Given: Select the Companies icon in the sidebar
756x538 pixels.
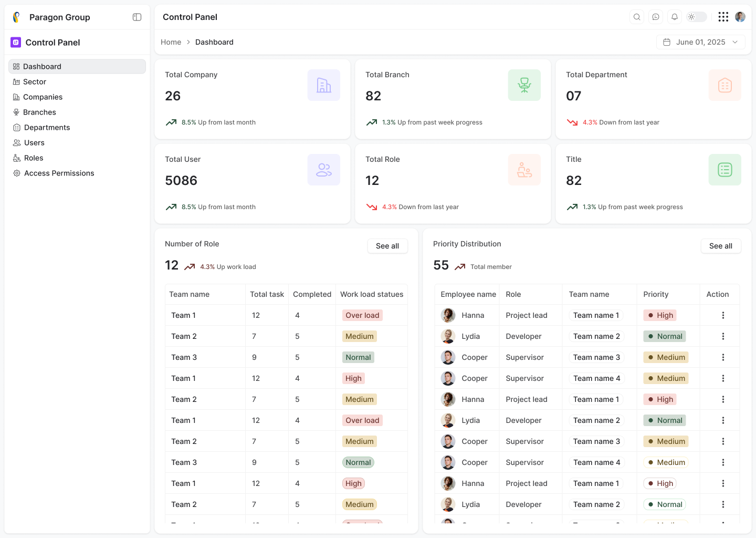Looking at the screenshot, I should click(x=16, y=97).
